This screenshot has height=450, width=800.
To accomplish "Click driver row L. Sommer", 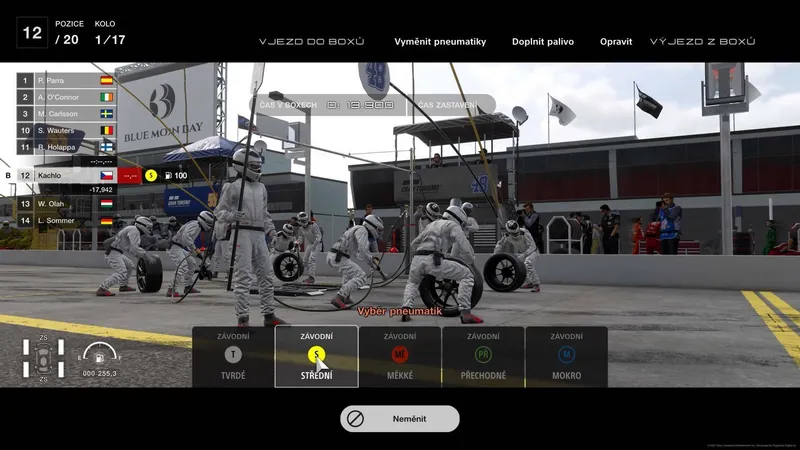I will pyautogui.click(x=66, y=221).
